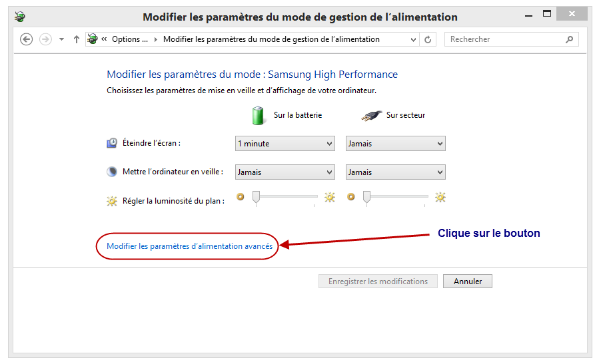Click the search magnifier icon
Image resolution: width=601 pixels, height=364 pixels.
pyautogui.click(x=569, y=39)
